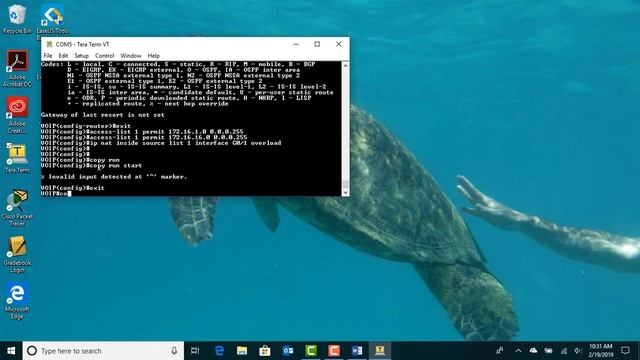
Task: Select the Cisco Packet Tracer desktop icon
Action: tap(17, 208)
